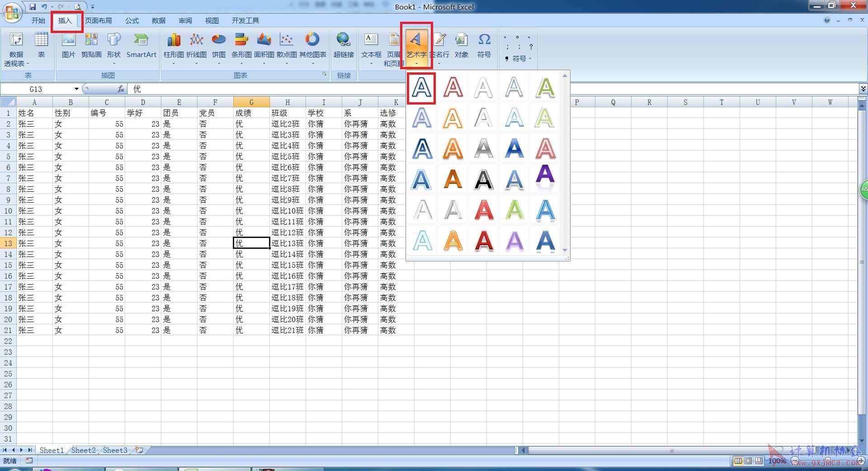Insert a Symbol (符号) omega icon
This screenshot has height=471, width=868.
point(484,45)
